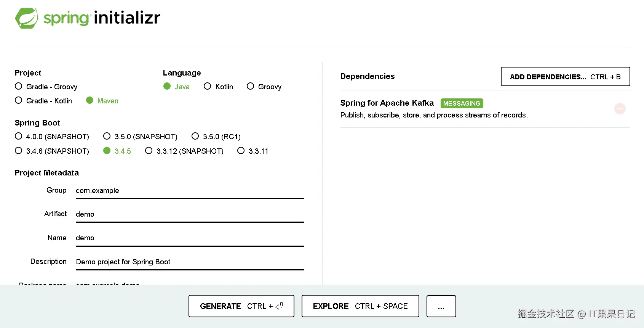Image resolution: width=644 pixels, height=328 pixels.
Task: Pick Kotlin as the language
Action: pos(208,86)
